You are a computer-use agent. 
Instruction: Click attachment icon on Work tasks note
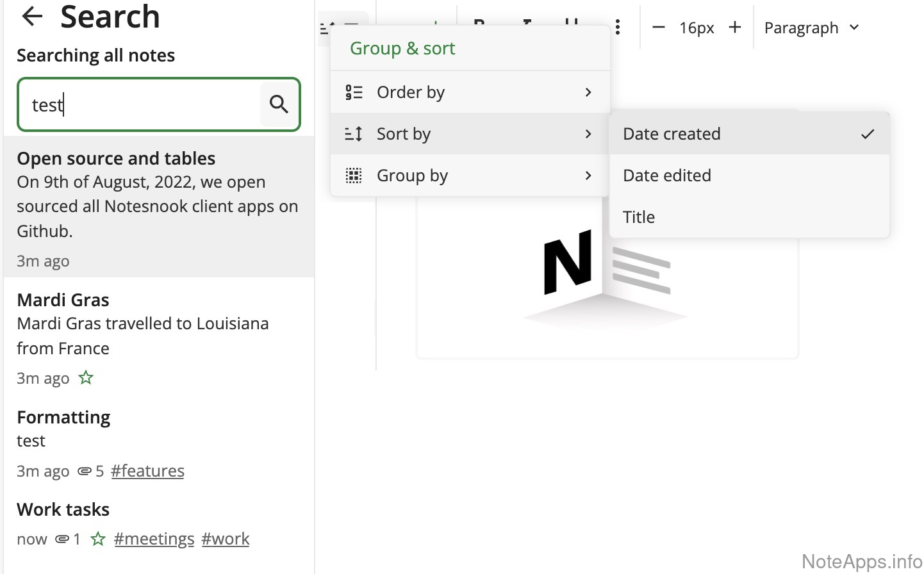(62, 539)
